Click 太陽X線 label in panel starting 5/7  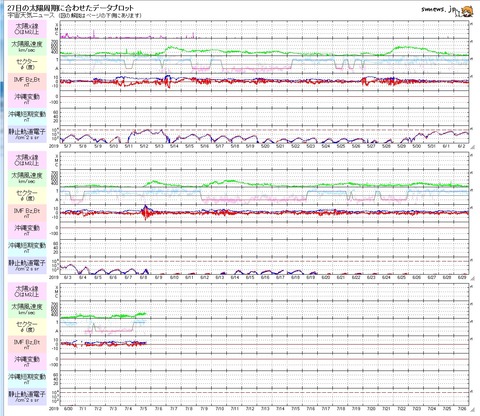click(x=27, y=29)
